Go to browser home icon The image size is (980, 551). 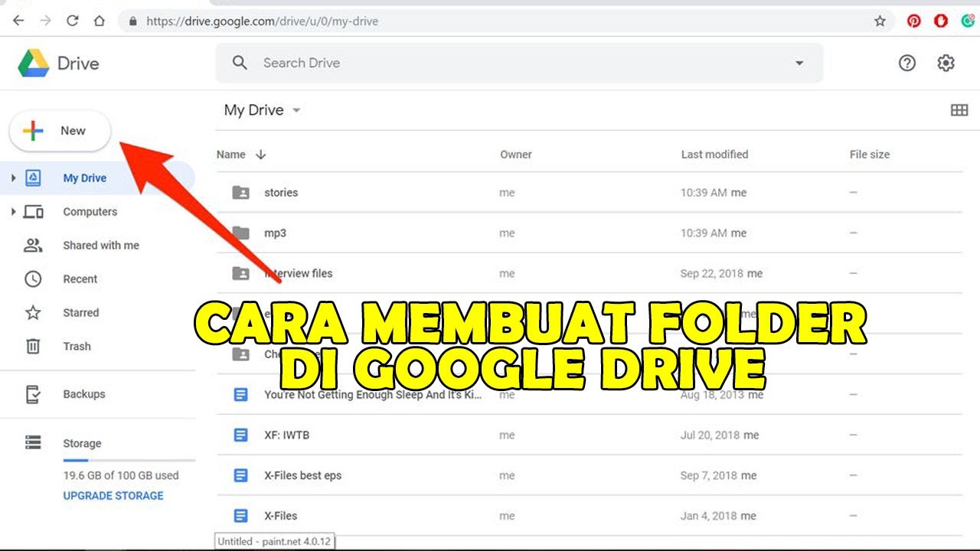[x=100, y=21]
